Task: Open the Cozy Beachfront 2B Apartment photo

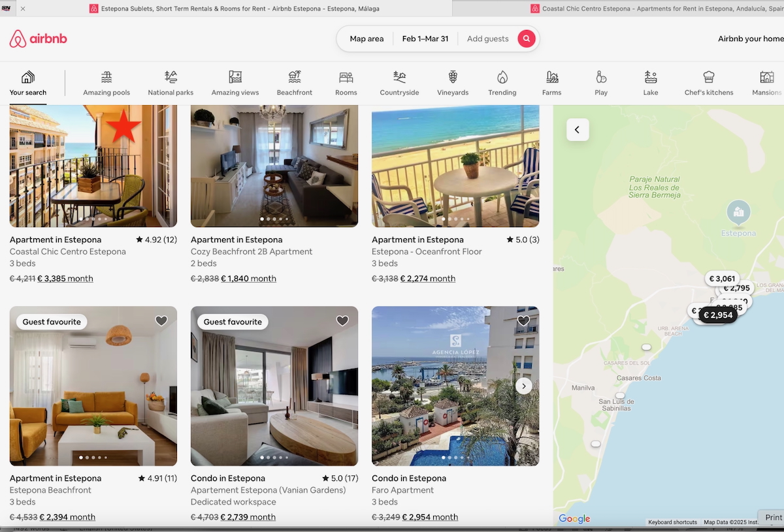Action: 274,166
